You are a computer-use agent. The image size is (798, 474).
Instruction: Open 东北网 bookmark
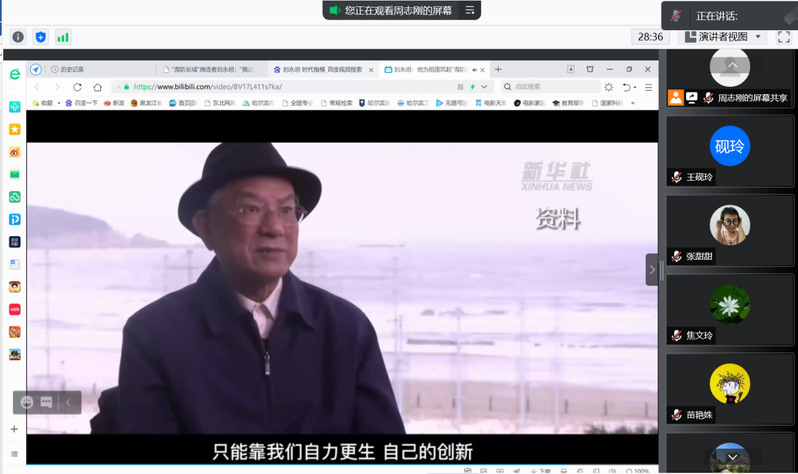(x=220, y=103)
